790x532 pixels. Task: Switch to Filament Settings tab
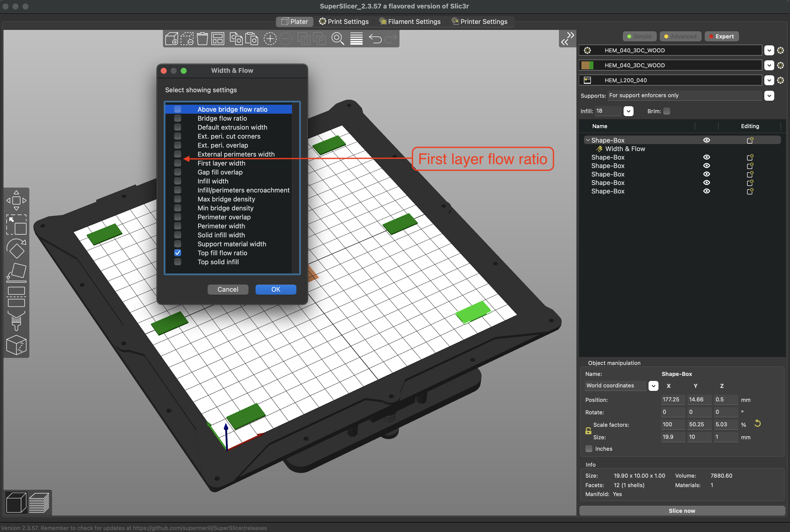pos(410,22)
